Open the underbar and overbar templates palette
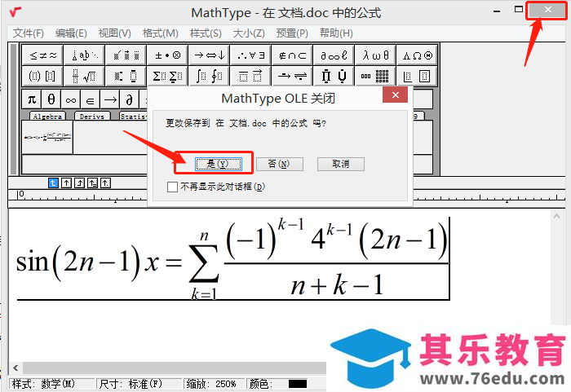Image resolution: width=571 pixels, height=392 pixels. (x=250, y=76)
